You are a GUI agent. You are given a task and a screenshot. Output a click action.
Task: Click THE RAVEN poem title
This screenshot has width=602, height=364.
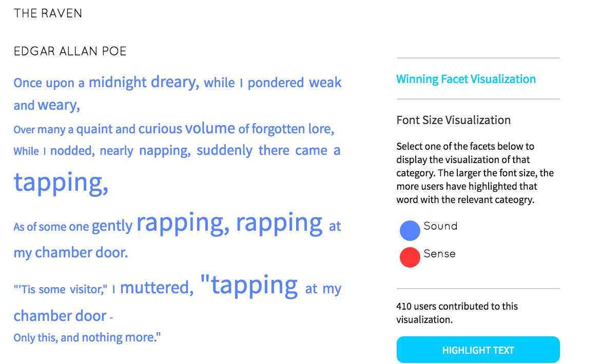48,13
